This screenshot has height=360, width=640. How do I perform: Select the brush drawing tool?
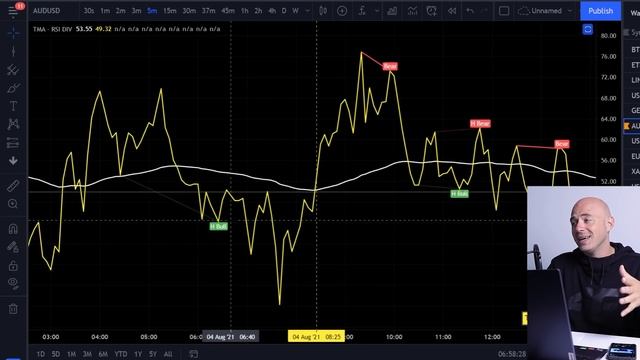coord(13,88)
